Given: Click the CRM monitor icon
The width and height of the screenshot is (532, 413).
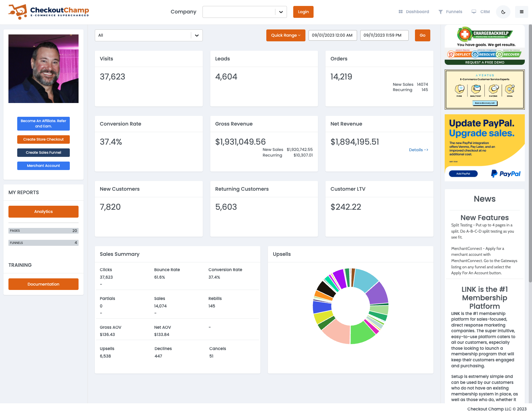Looking at the screenshot, I should pyautogui.click(x=474, y=12).
